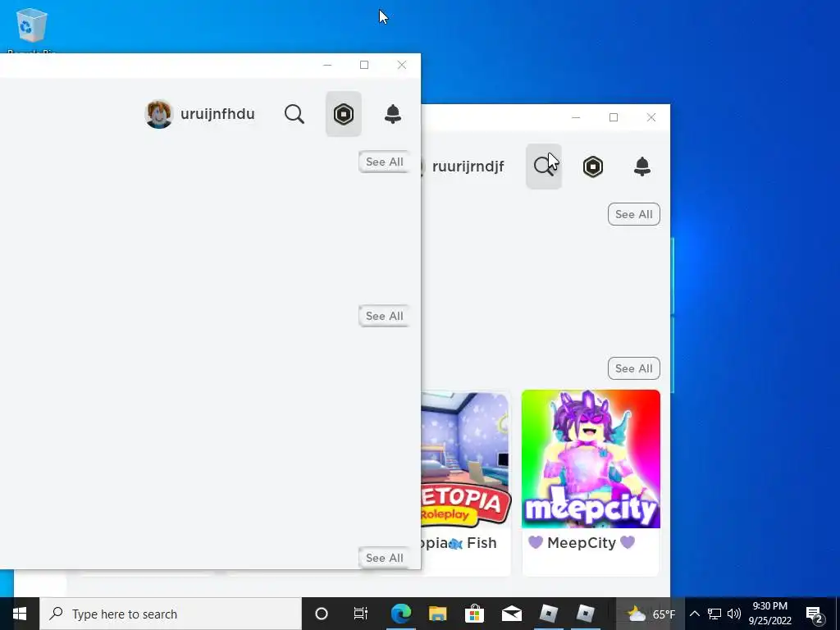Open Robux icon in ruurijrndjf window

click(x=593, y=167)
